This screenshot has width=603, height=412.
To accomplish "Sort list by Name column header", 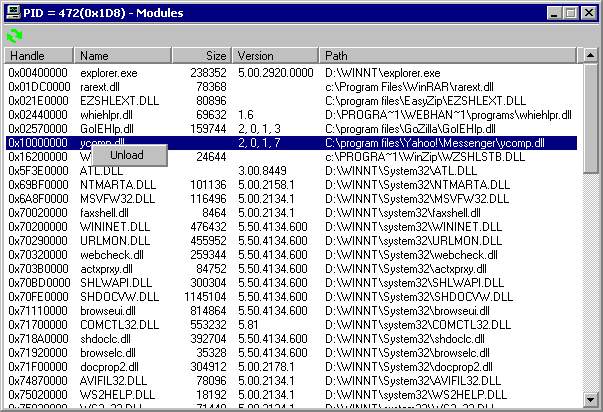I will [x=123, y=56].
